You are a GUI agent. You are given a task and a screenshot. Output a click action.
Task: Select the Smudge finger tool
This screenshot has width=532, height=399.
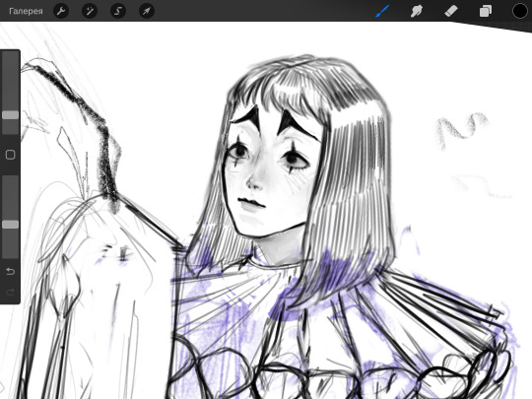(417, 11)
